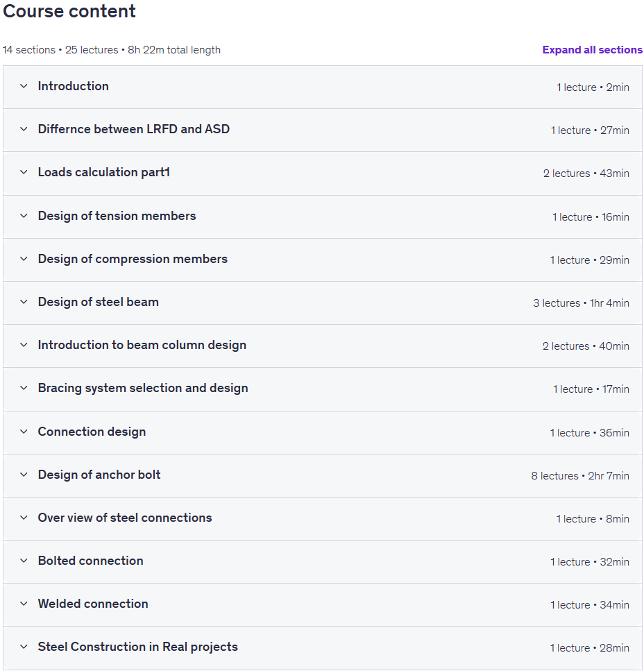Expand the Connection design chevron
This screenshot has width=644, height=671.
coord(24,432)
